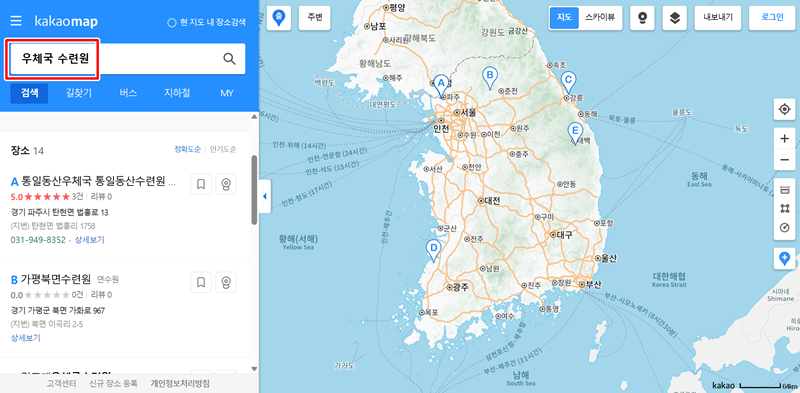
Task: Select the 지하철 tab
Action: coord(177,93)
